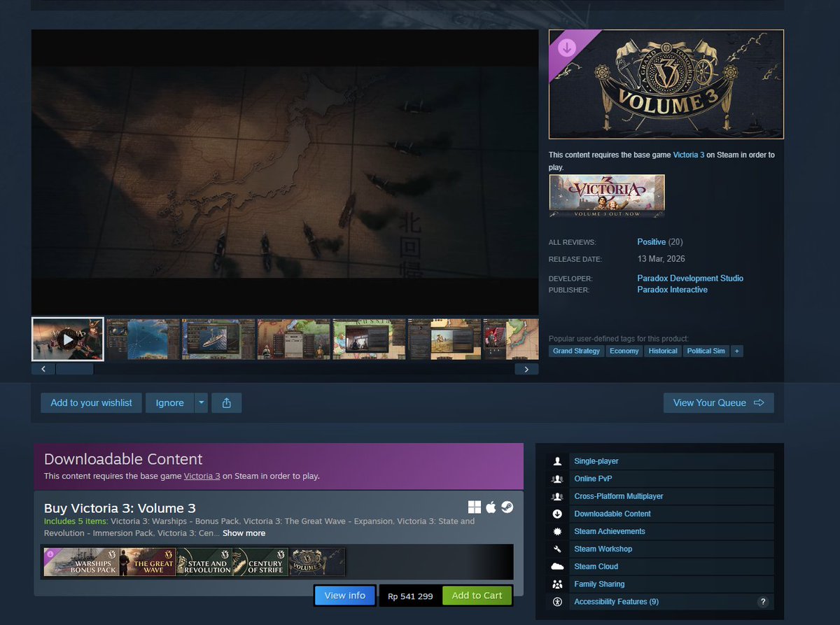
Task: Open Century of Strife bundle image
Action: tap(260, 562)
